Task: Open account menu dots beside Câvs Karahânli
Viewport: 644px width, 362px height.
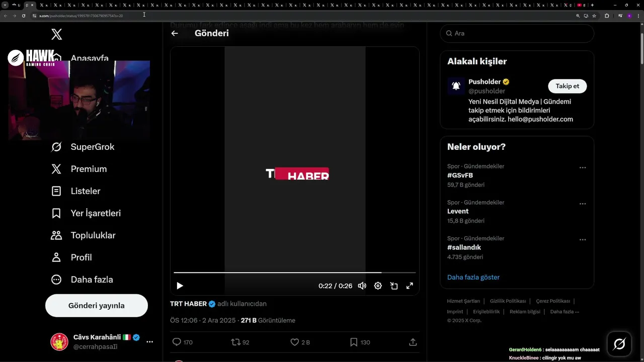Action: tap(149, 342)
